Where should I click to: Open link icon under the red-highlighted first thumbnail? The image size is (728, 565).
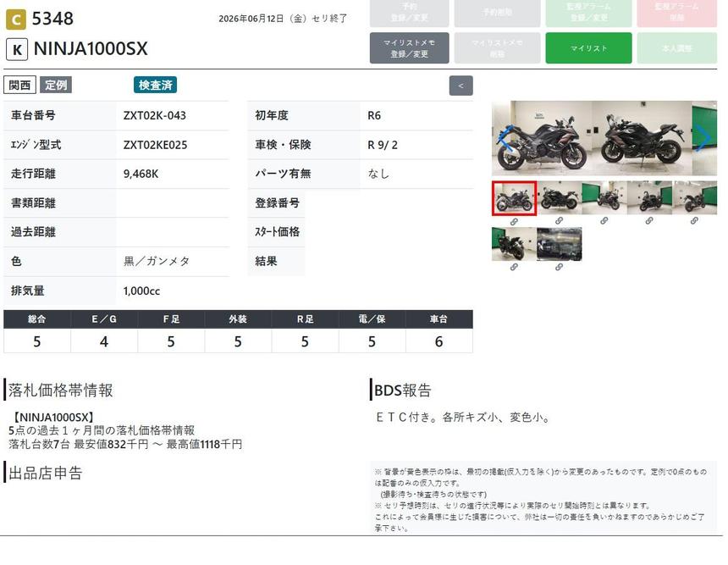514,222
